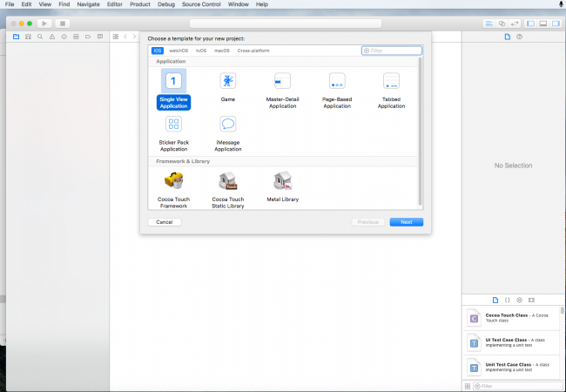Viewport: 566px width, 392px height.
Task: Open the Breakpoint navigator icon
Action: click(x=88, y=37)
